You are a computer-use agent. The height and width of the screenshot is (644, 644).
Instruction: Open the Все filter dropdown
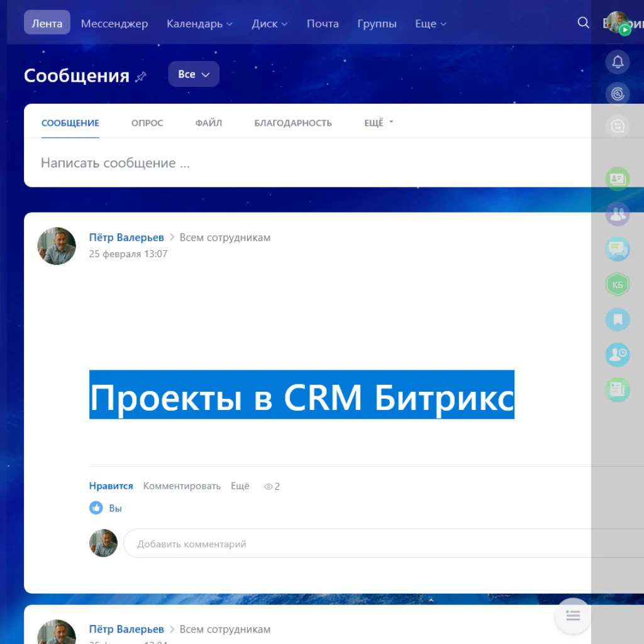pyautogui.click(x=194, y=74)
